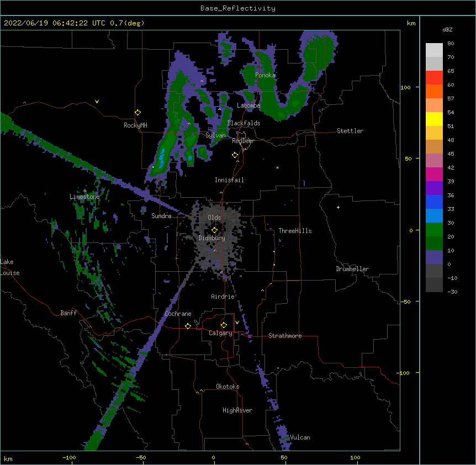
Task: Click the Vulcan label
Action: click(x=300, y=437)
